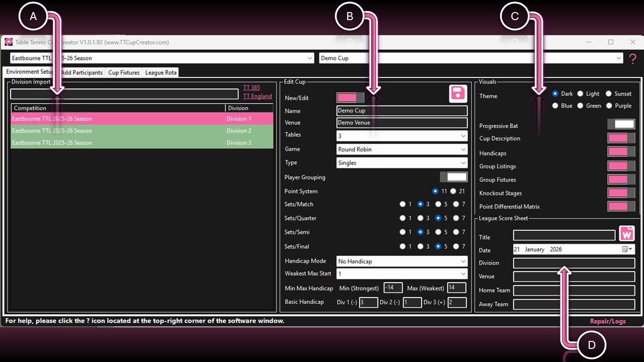The image size is (644, 362).
Task: Open help via the pink question mark icon
Action: [x=633, y=58]
